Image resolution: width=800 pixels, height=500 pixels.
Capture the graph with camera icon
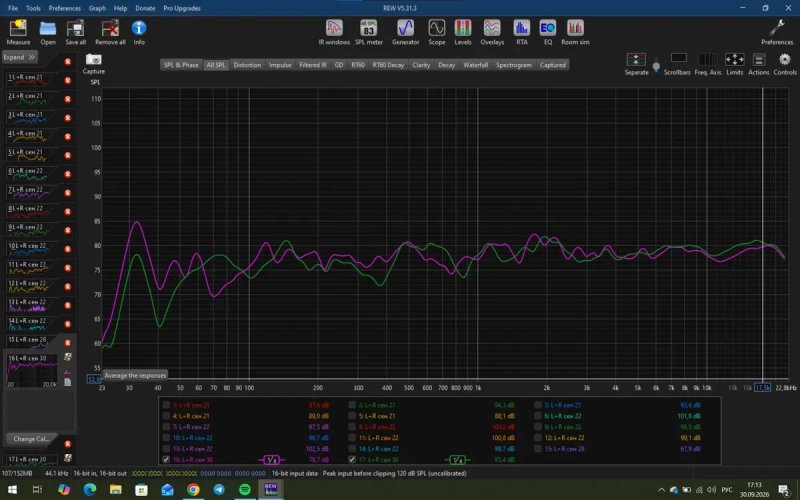94,64
